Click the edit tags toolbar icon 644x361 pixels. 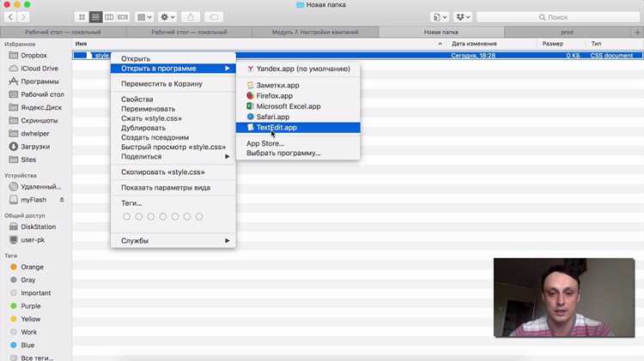coord(214,17)
